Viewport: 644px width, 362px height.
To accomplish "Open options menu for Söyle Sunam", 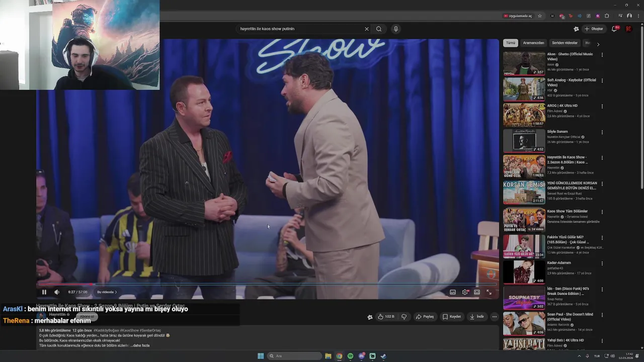I will [x=602, y=132].
